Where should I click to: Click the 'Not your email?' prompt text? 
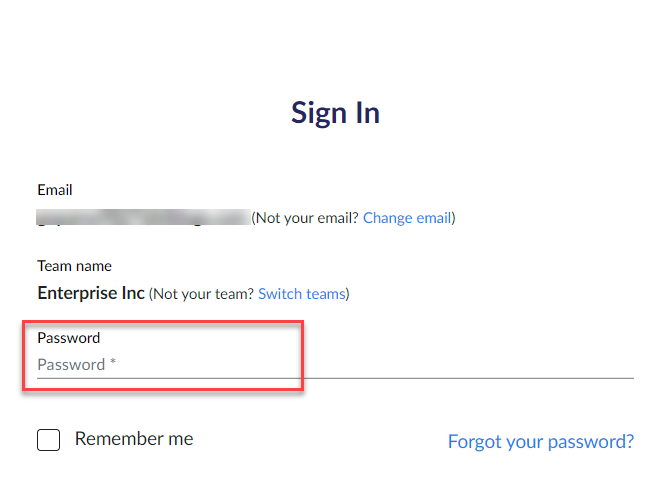[x=307, y=218]
